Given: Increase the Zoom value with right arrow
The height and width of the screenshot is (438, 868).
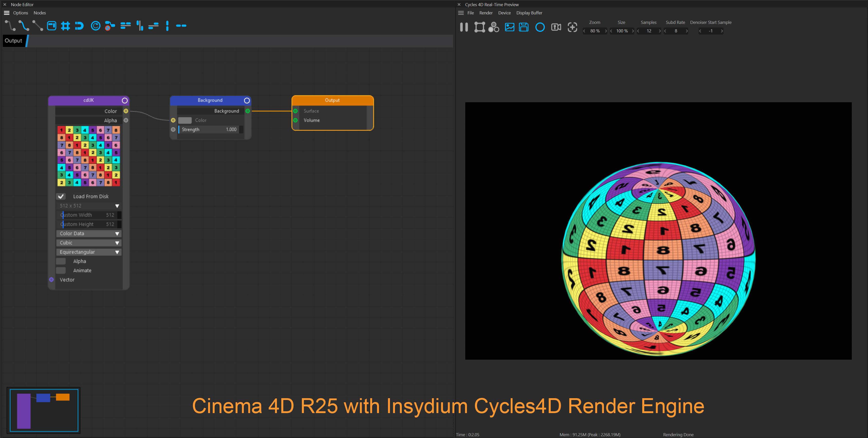Looking at the screenshot, I should click(x=606, y=31).
